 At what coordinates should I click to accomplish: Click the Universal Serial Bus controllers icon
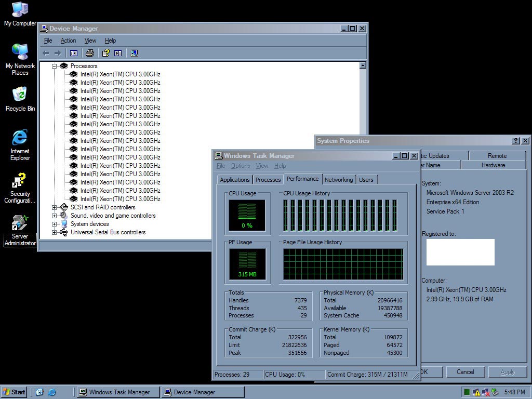[x=63, y=232]
